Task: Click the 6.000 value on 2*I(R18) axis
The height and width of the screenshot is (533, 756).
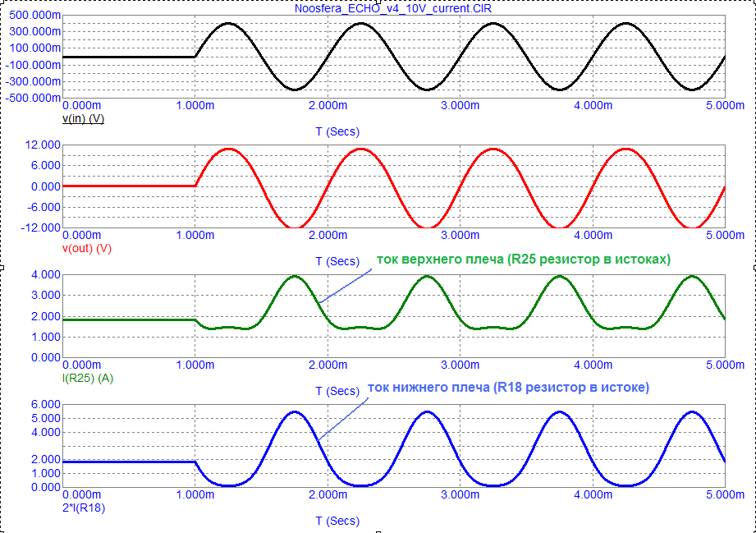Action: pyautogui.click(x=46, y=405)
